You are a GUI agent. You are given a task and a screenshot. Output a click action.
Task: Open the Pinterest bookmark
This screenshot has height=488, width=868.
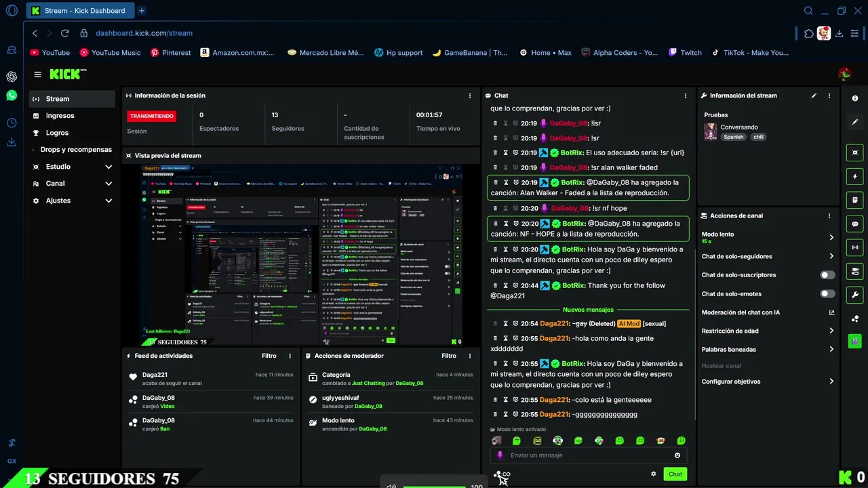[170, 52]
